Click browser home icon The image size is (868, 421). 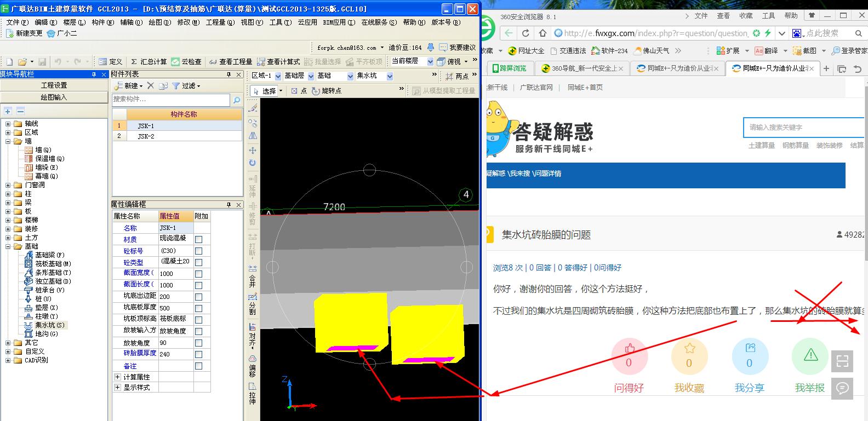(x=542, y=33)
